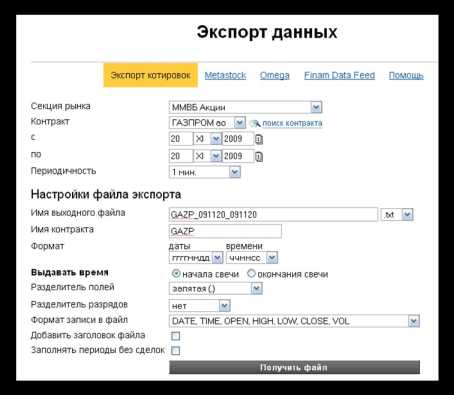Expand record format 'DATE, TIME, OPEN...' dropdown

click(x=294, y=321)
